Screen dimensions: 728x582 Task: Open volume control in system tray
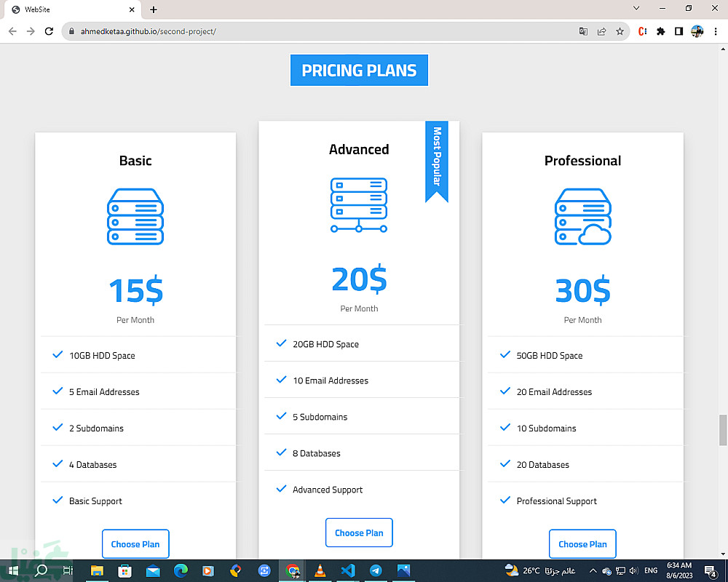click(x=634, y=571)
